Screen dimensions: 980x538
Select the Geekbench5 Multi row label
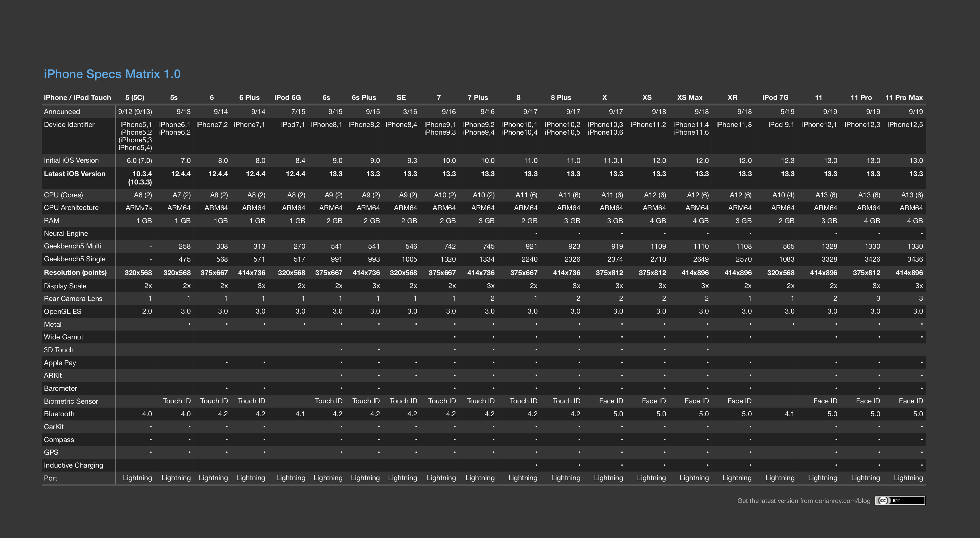pos(72,246)
